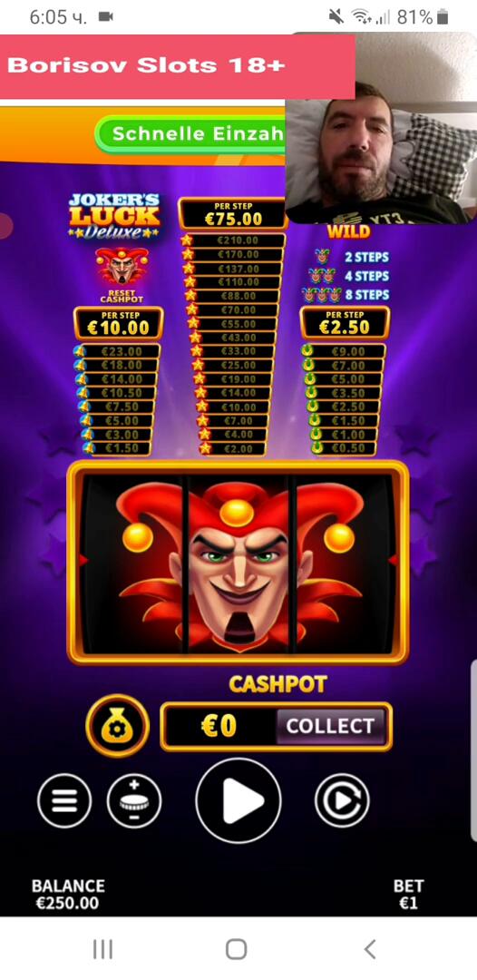Tap the Schnelle Einzahlung deposit button
Screen dimensions: 477x980
(x=191, y=133)
